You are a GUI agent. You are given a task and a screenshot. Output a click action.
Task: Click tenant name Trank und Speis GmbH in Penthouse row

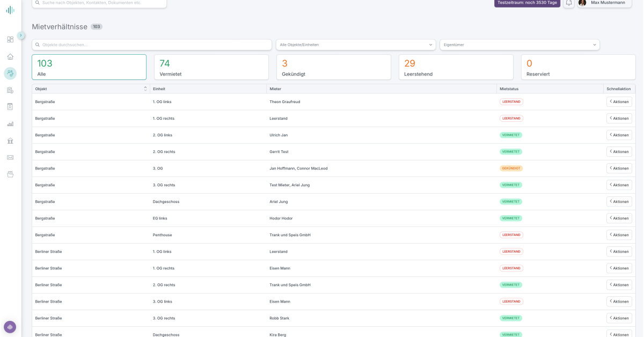(x=290, y=235)
